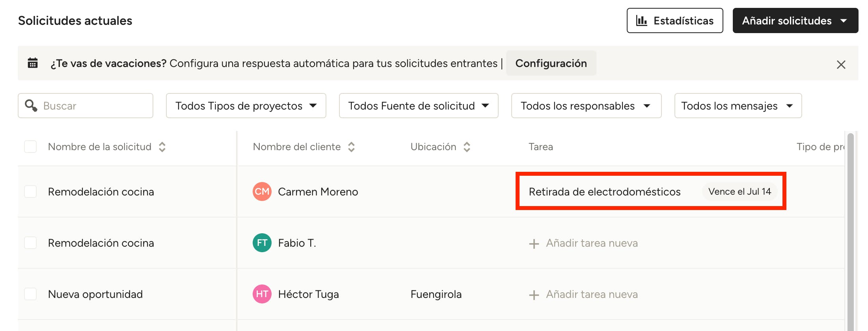
Task: Click Héctor Tuga's HT avatar
Action: pyautogui.click(x=262, y=294)
